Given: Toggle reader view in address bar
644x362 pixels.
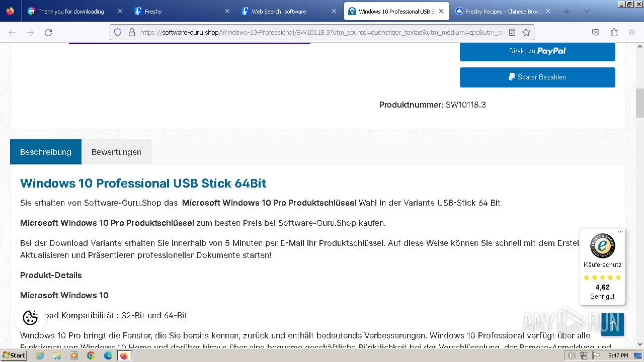Looking at the screenshot, I should [x=512, y=32].
